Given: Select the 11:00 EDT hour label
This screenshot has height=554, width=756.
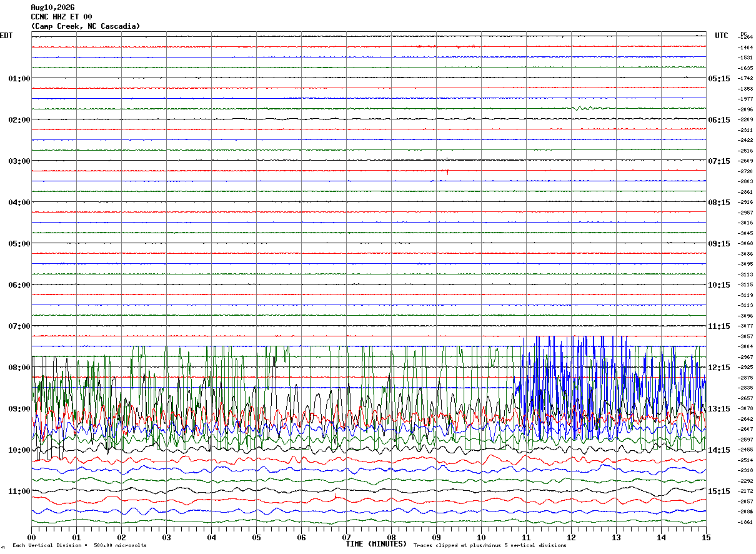Looking at the screenshot, I should pyautogui.click(x=19, y=491).
